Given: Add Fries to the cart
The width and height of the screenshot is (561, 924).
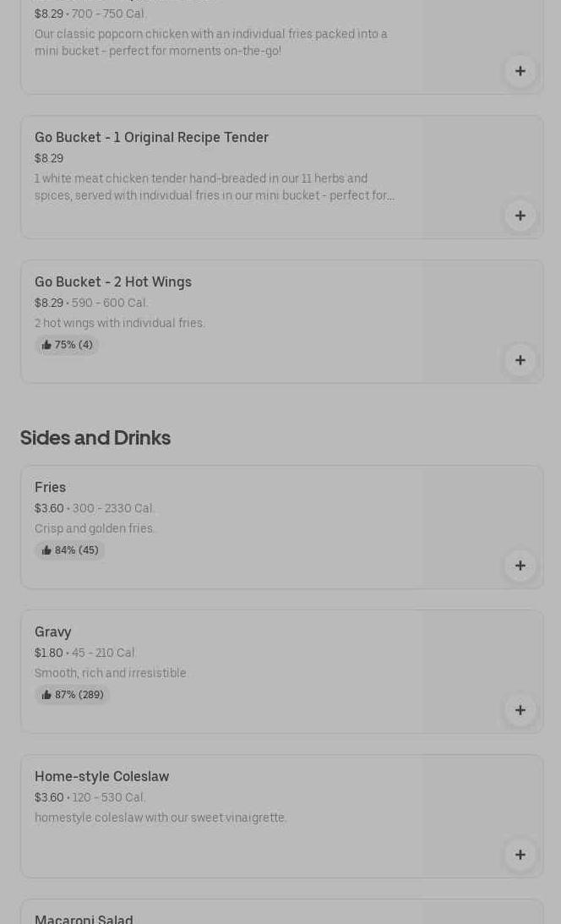Looking at the screenshot, I should tap(520, 566).
